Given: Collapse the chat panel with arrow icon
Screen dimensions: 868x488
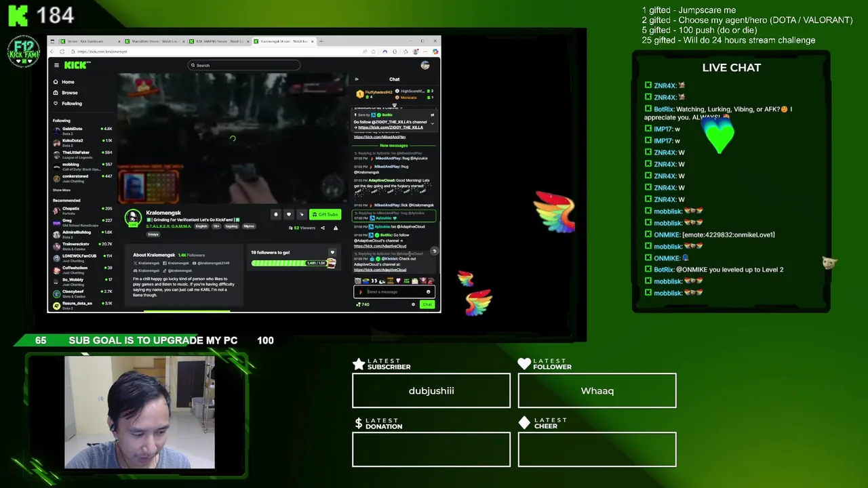Looking at the screenshot, I should pyautogui.click(x=357, y=79).
